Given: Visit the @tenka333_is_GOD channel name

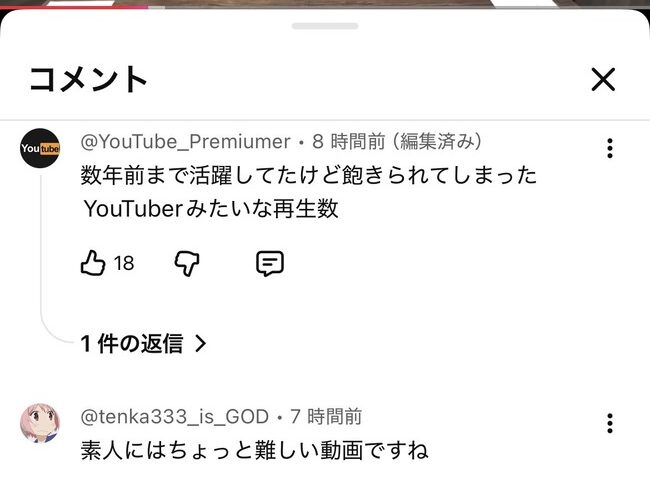Looking at the screenshot, I should coord(175,417).
